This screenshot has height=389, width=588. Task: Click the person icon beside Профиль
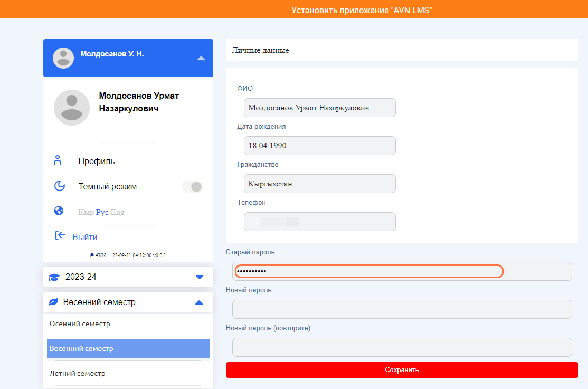[x=59, y=161]
